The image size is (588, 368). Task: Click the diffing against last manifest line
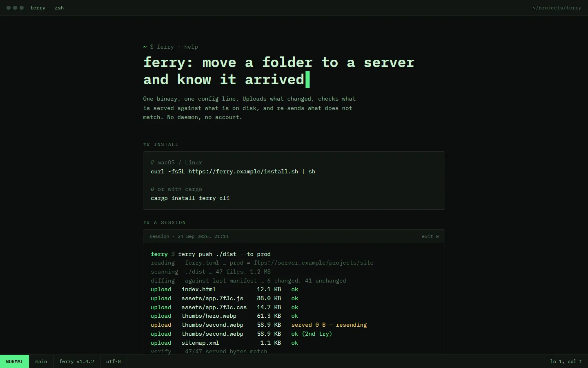[248, 281]
